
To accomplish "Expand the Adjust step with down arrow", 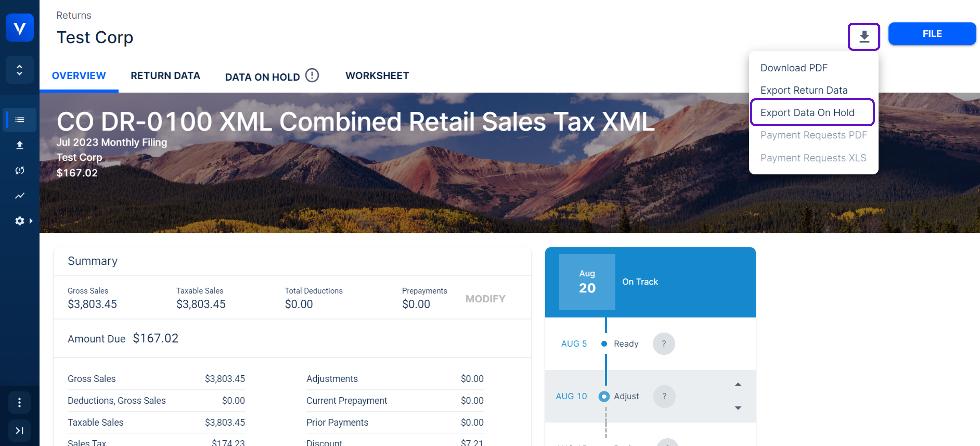I will pyautogui.click(x=738, y=408).
